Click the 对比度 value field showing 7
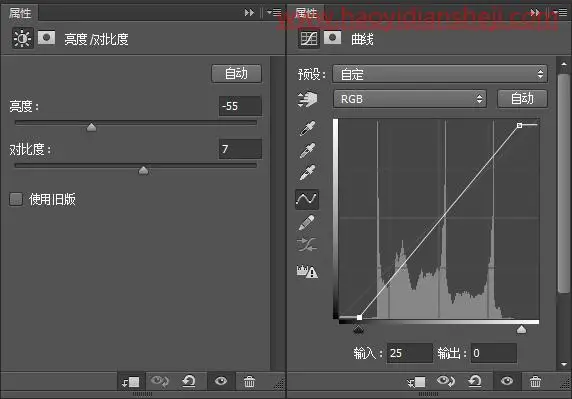 pyautogui.click(x=240, y=149)
